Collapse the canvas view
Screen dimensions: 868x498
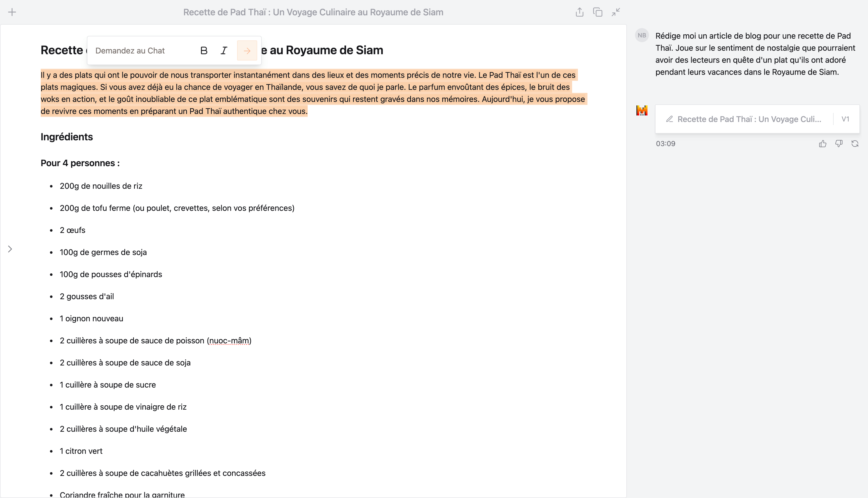(616, 12)
